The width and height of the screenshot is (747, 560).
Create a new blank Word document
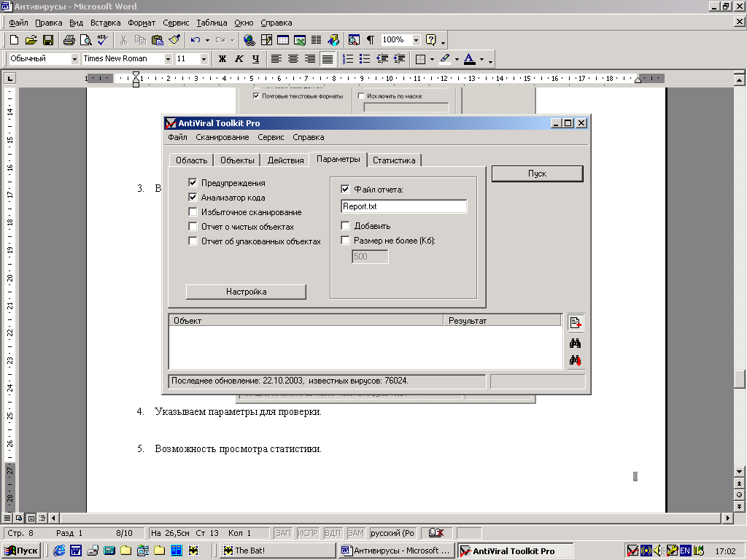(15, 40)
